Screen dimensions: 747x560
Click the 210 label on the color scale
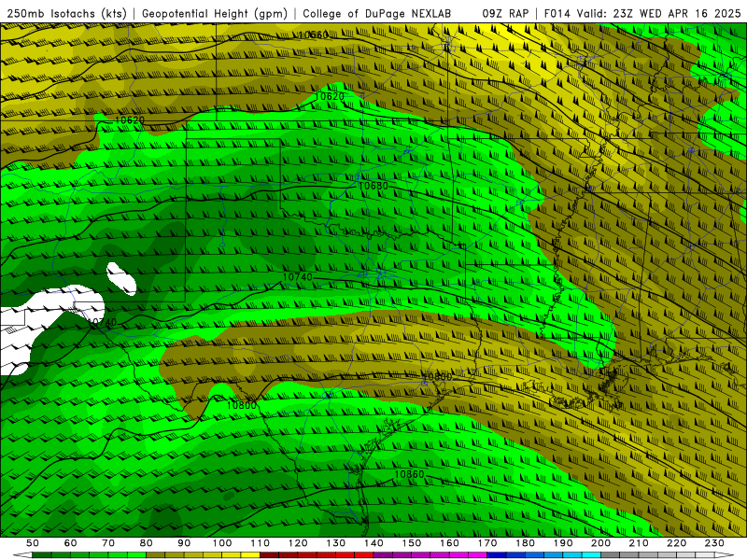pos(639,543)
